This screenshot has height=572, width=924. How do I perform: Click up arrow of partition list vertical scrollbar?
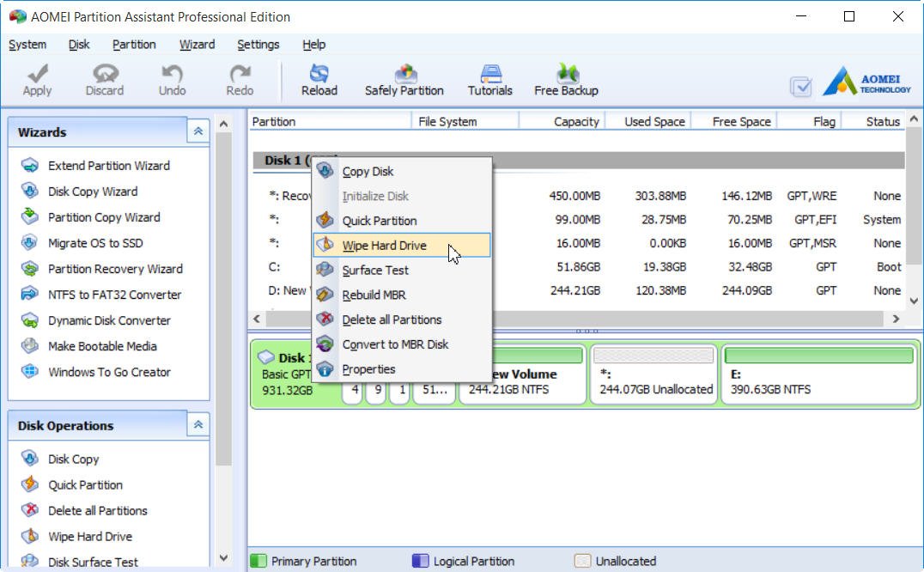click(x=914, y=119)
